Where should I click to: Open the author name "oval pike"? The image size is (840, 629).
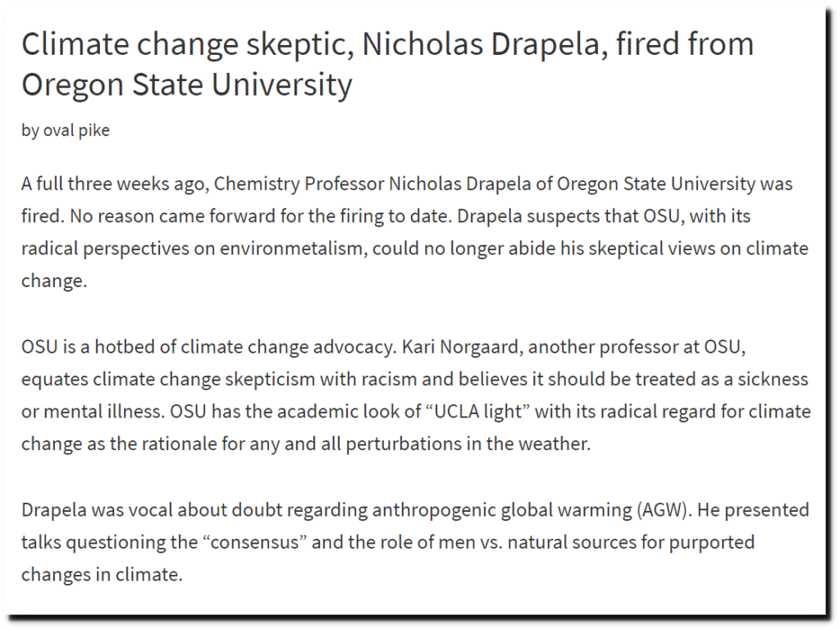coord(76,130)
